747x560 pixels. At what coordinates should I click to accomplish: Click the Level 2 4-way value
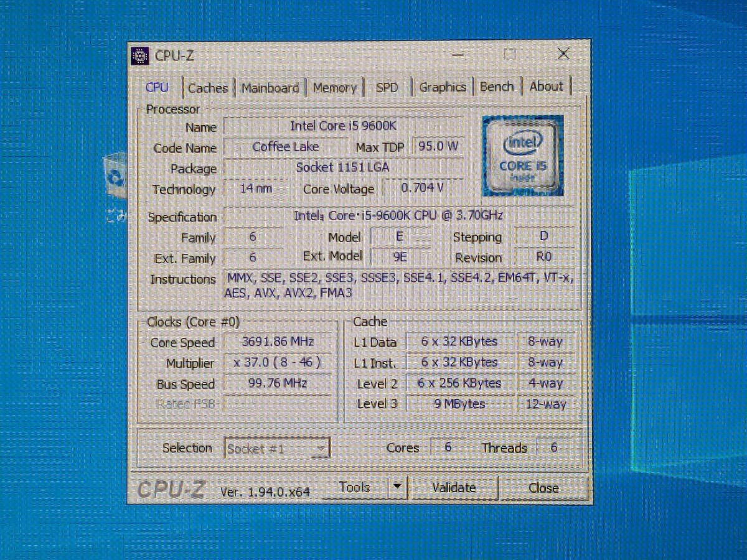click(x=545, y=383)
